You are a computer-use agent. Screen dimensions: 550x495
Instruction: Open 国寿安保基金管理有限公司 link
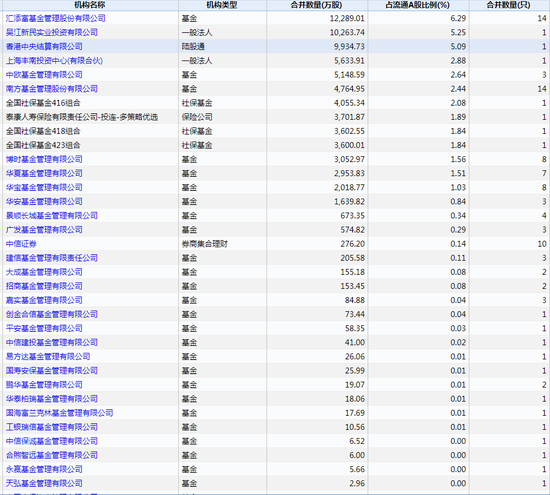pyautogui.click(x=52, y=370)
